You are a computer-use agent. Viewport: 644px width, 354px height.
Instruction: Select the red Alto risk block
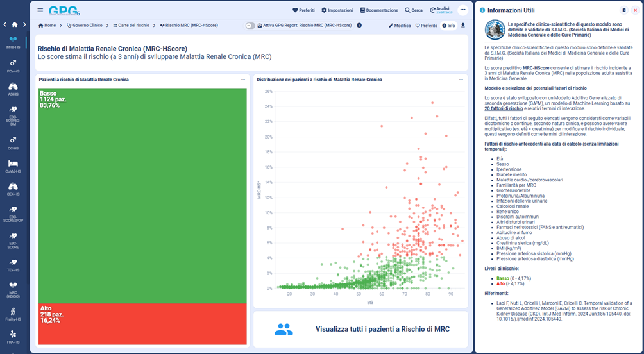tap(143, 324)
